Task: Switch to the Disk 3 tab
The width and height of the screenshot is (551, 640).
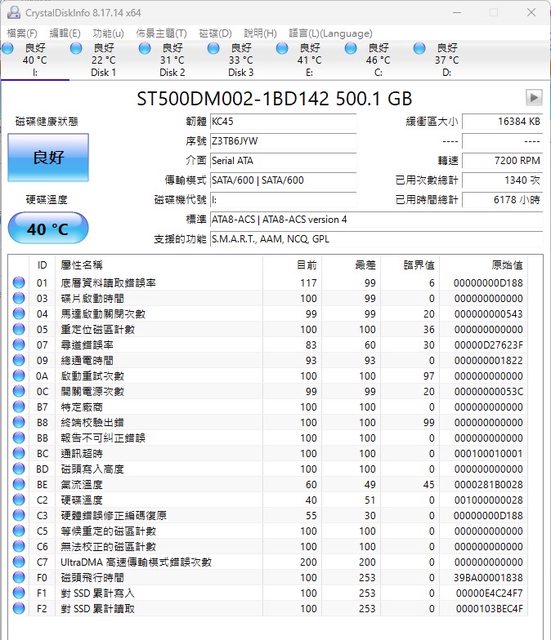Action: click(241, 60)
